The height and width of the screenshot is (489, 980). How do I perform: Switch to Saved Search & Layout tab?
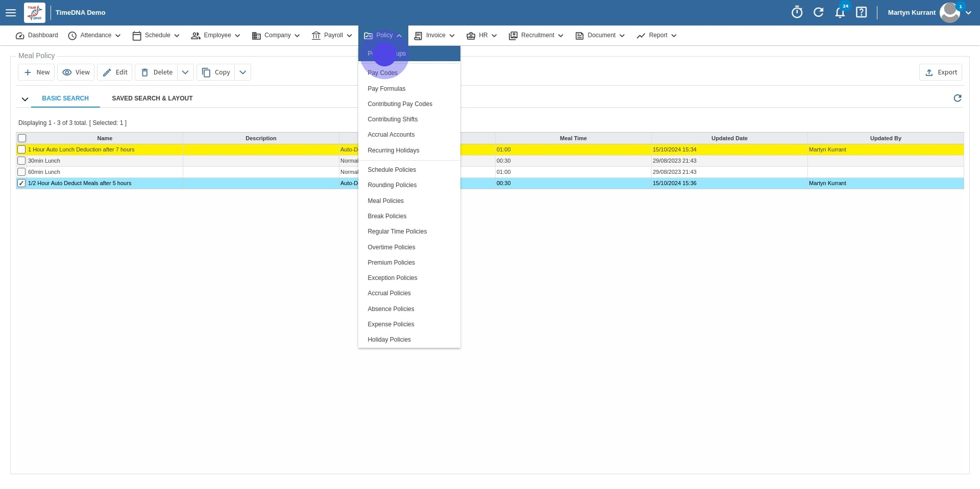pos(152,98)
